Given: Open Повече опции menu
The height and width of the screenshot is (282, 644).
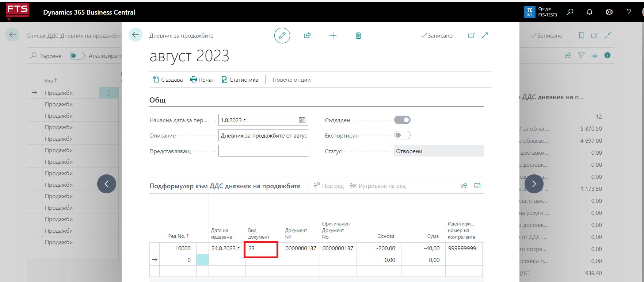Looking at the screenshot, I should (291, 80).
